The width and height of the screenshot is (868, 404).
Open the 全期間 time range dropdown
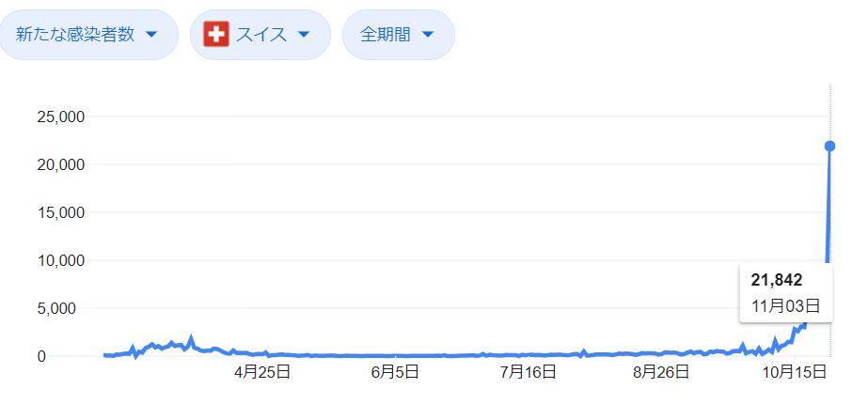[398, 35]
